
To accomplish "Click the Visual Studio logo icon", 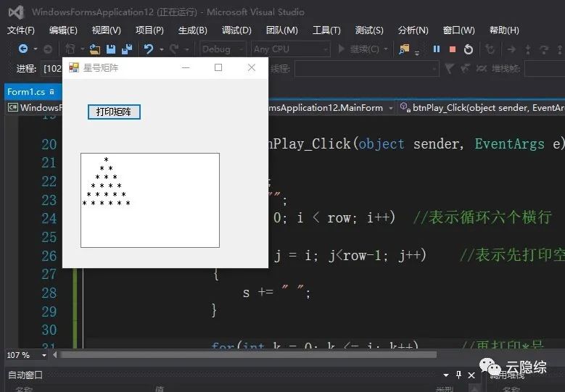I will click(x=16, y=12).
